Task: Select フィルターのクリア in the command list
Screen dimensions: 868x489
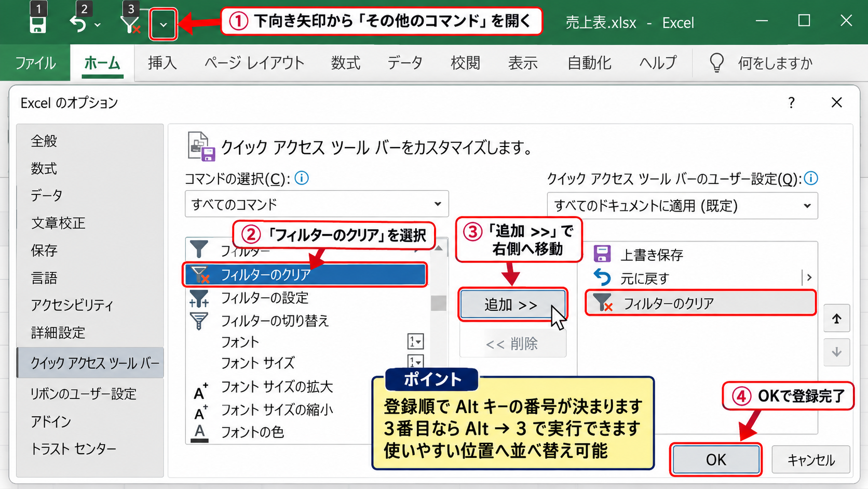Action: point(305,274)
